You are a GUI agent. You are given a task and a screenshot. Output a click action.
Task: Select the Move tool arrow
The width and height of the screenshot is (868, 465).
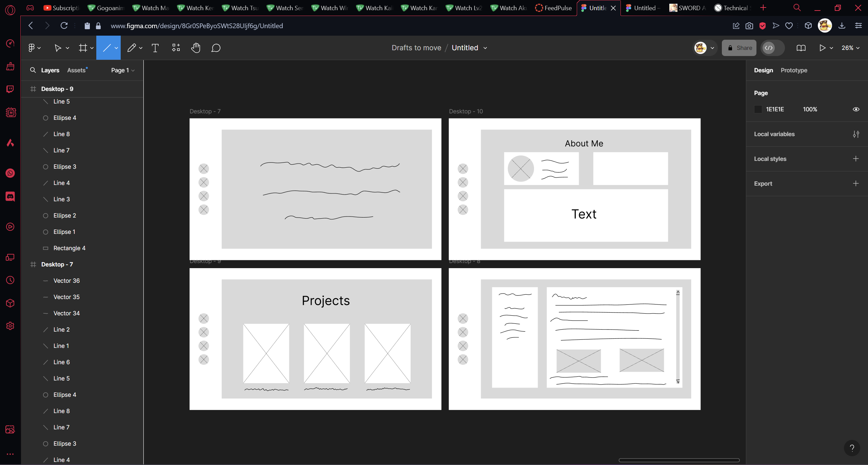point(58,48)
